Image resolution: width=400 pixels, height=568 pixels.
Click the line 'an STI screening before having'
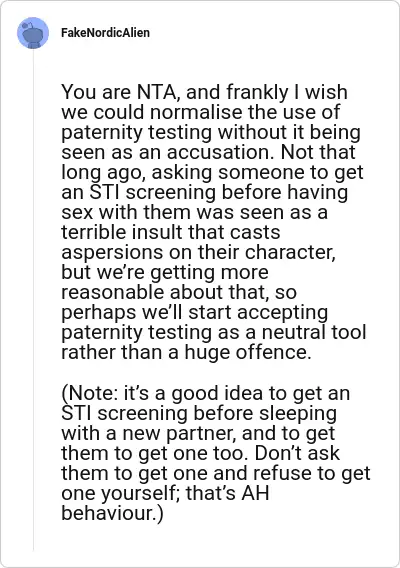pos(205,192)
